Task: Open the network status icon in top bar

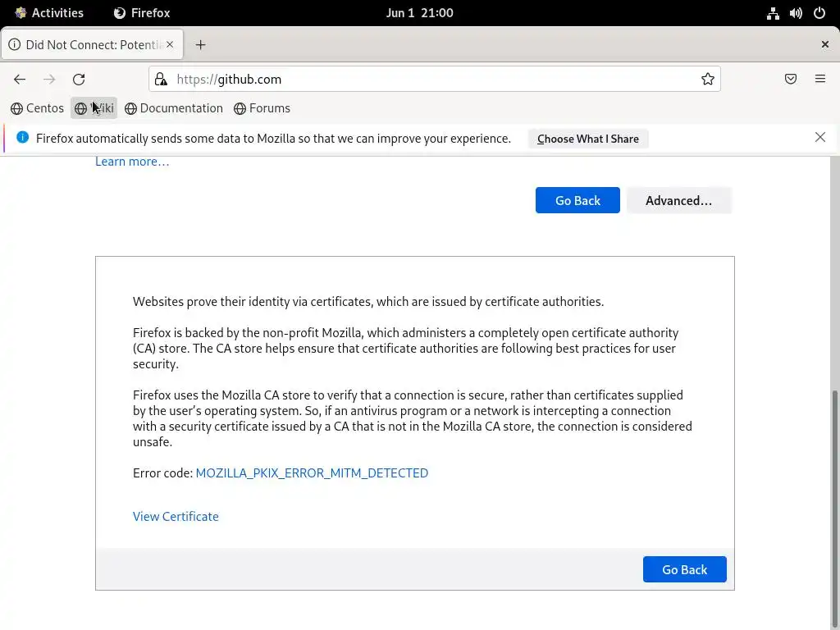Action: pos(773,13)
